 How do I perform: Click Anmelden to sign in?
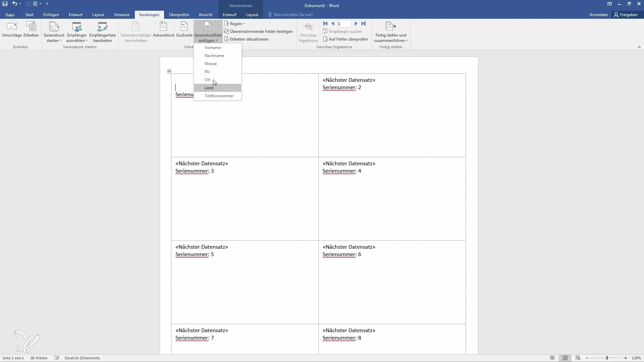[599, 15]
